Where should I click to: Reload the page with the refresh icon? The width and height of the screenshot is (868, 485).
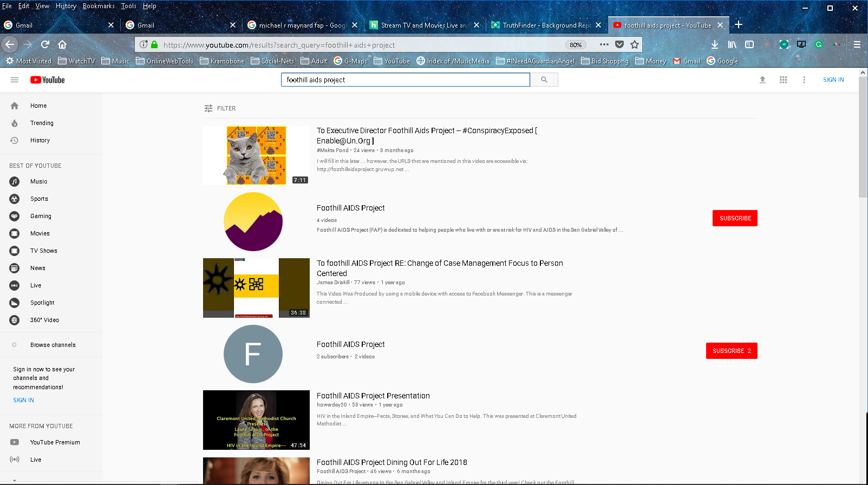tap(45, 44)
